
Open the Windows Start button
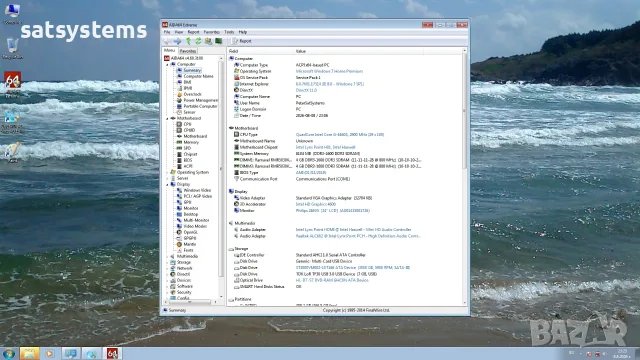click(x=8, y=353)
